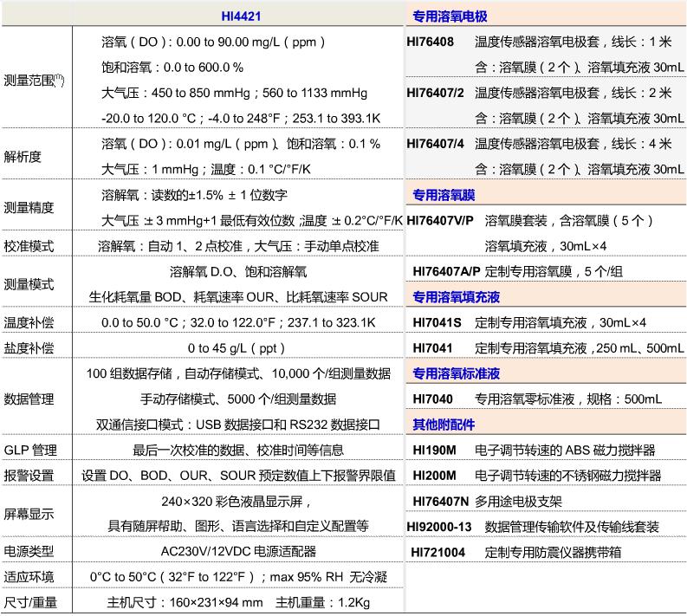This screenshot has height=616, width=687.
Task: Click the GLP 管理 row label
Action: pyautogui.click(x=30, y=450)
